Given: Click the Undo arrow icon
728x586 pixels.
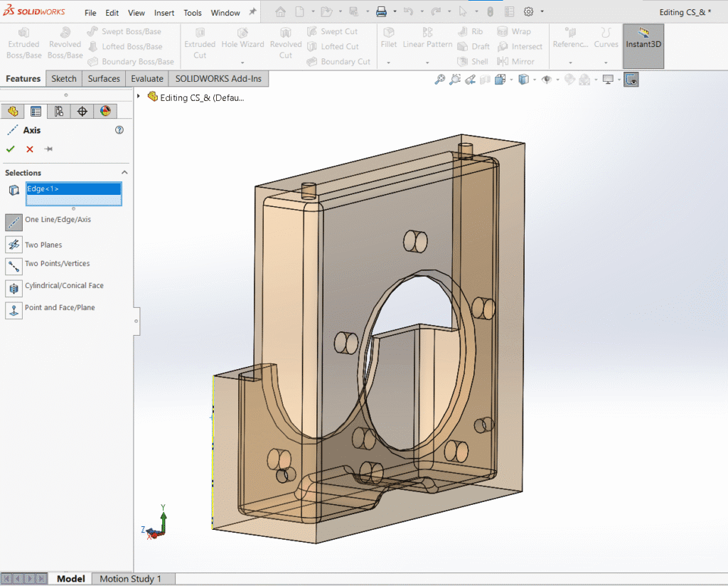Looking at the screenshot, I should point(409,12).
